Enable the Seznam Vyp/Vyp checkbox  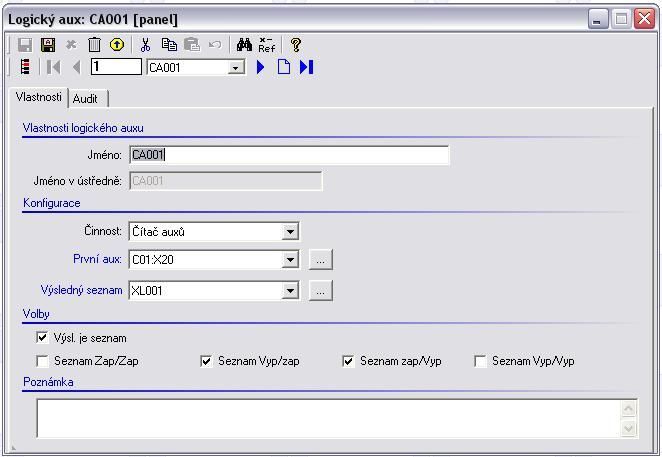pos(480,361)
